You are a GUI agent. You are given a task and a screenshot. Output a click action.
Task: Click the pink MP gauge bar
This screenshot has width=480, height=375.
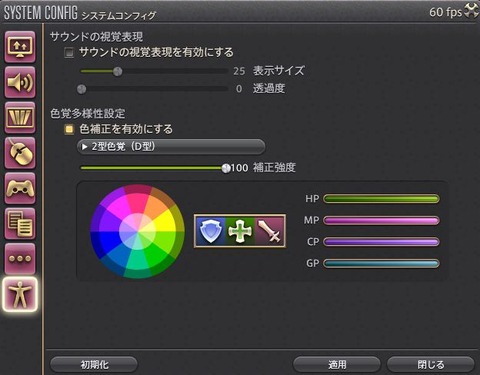point(381,220)
